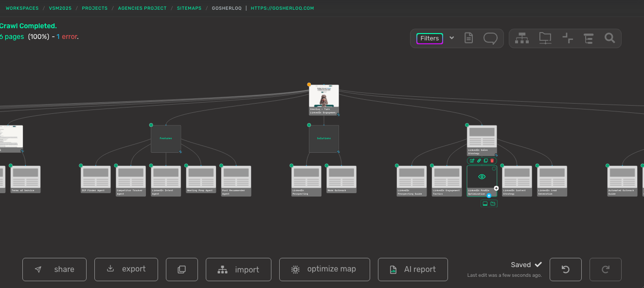Add a child page with blue plus icon
This screenshot has height=288, width=644.
coord(489,196)
